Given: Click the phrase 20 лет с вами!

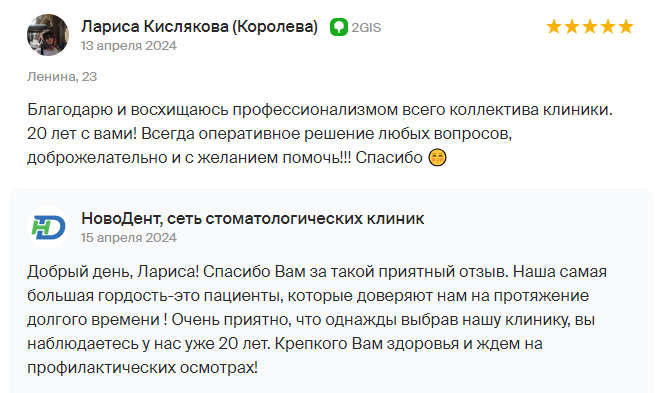Looking at the screenshot, I should [82, 134].
